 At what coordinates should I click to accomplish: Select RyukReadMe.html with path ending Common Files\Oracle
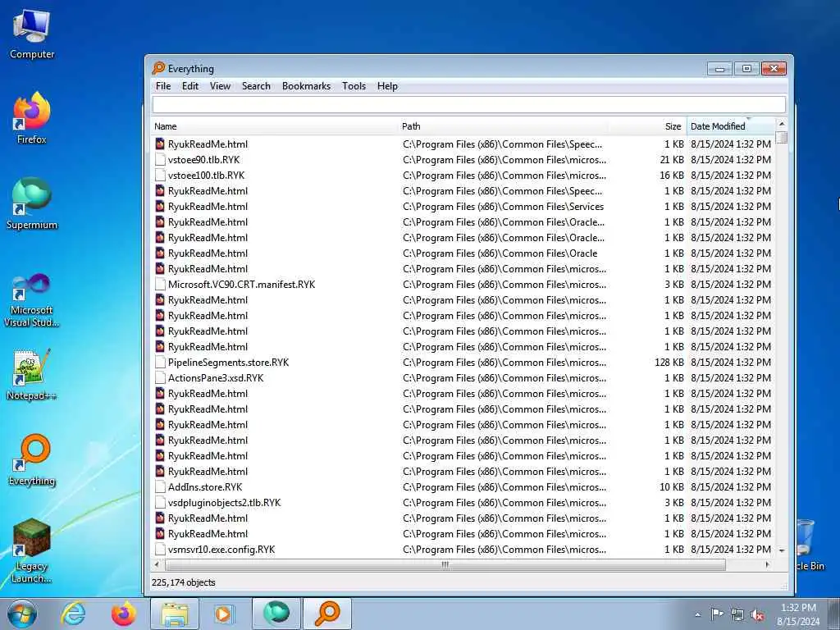(x=208, y=253)
